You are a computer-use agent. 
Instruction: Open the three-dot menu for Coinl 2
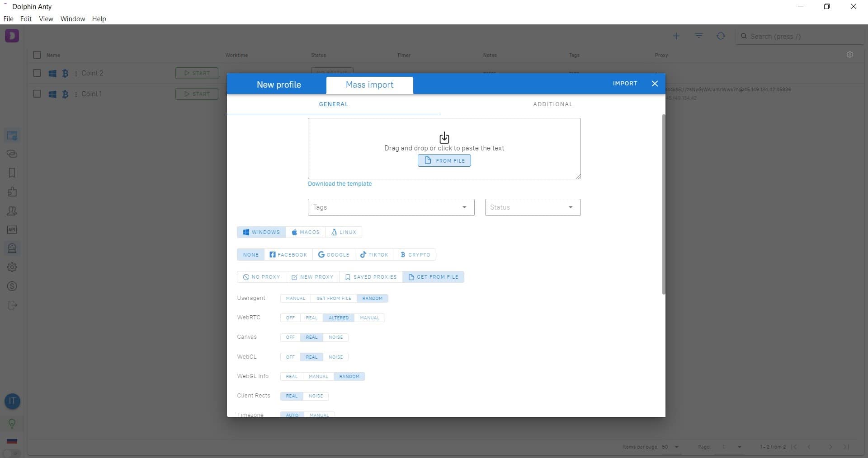point(76,73)
